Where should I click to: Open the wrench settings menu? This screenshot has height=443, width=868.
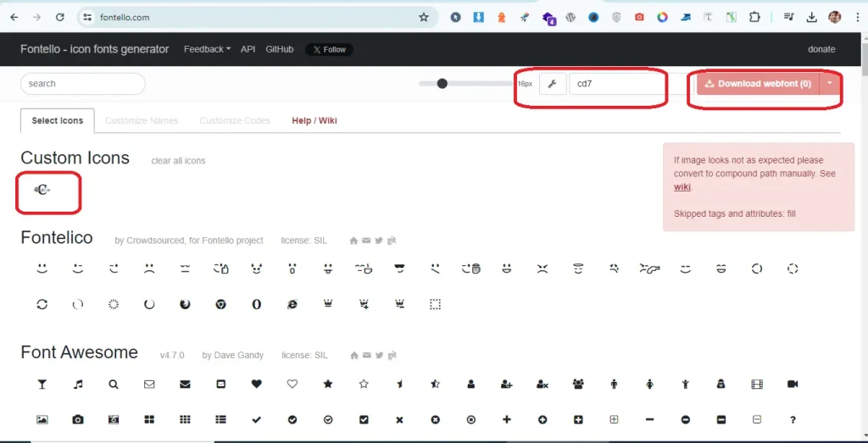click(x=552, y=84)
